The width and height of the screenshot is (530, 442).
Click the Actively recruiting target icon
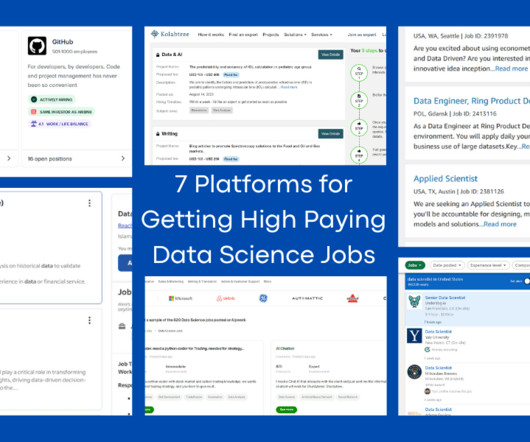click(427, 350)
